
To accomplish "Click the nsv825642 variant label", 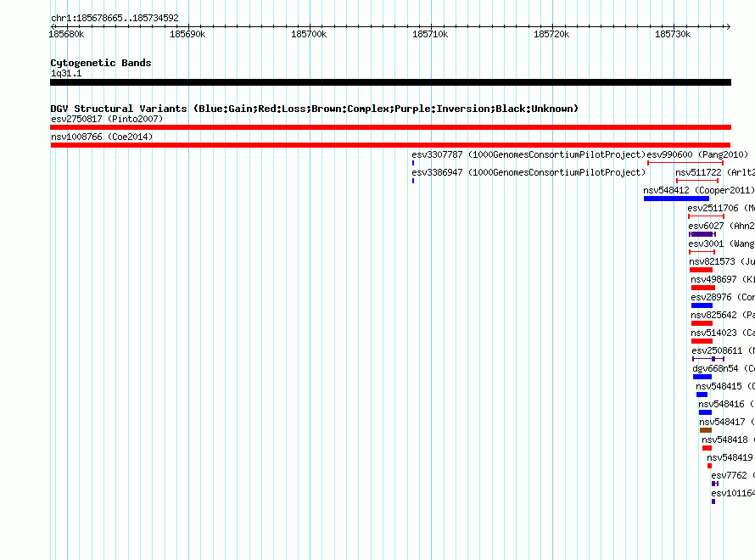I will 722,315.
